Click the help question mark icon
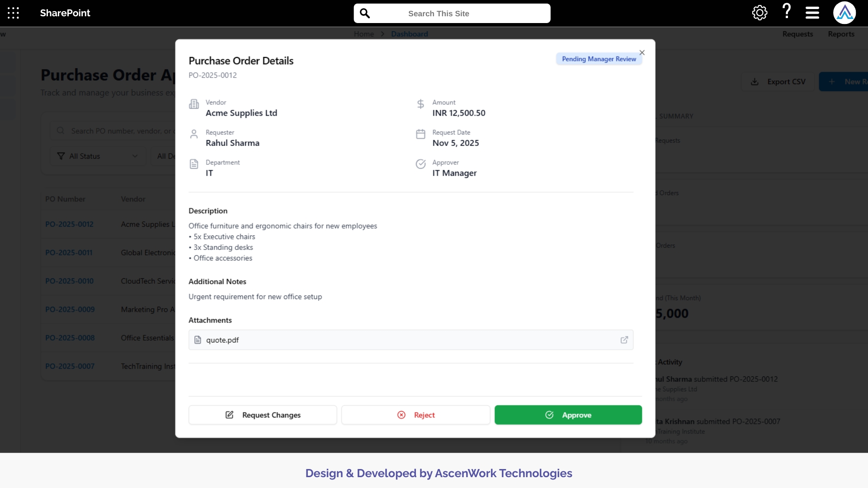The width and height of the screenshot is (868, 488). click(x=786, y=13)
